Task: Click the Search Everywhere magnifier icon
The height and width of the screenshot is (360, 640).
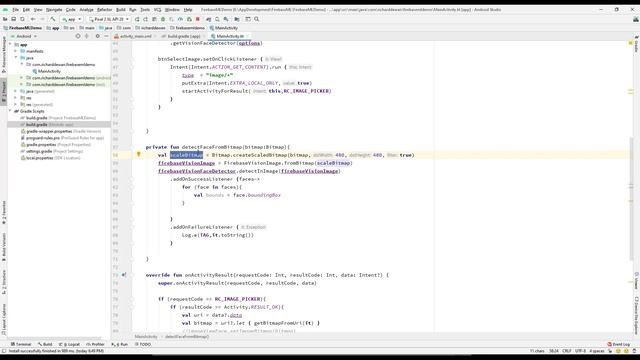Action: 257,19
